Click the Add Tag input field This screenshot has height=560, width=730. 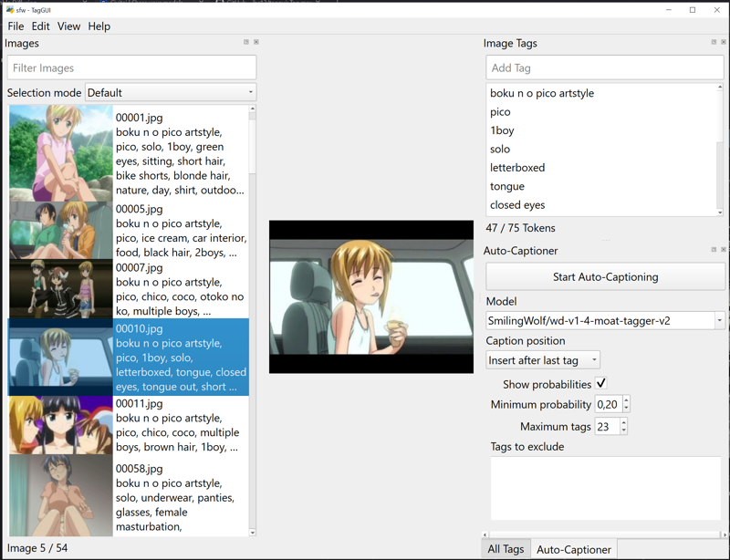605,68
